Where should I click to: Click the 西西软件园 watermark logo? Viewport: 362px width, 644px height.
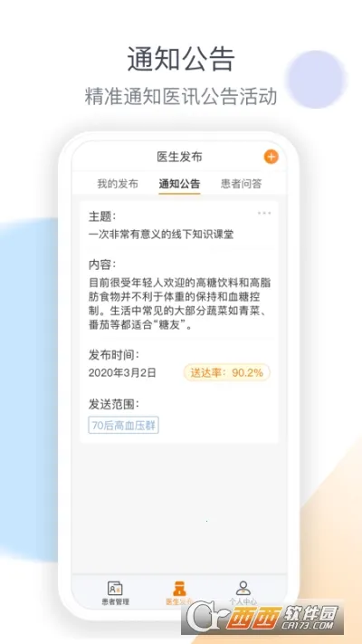point(262,617)
